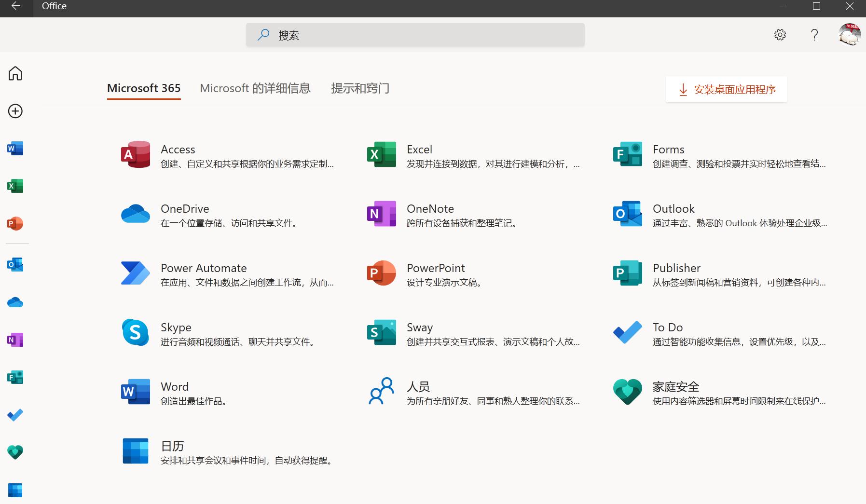866x504 pixels.
Task: Open OneNote from the left sidebar
Action: [x=15, y=340]
